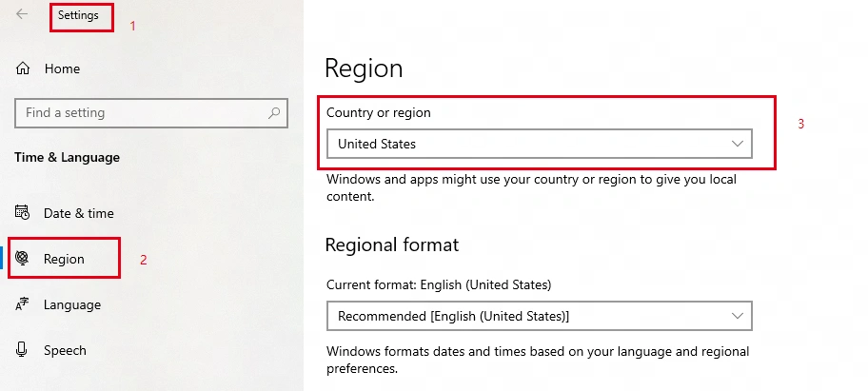Viewport: 868px width, 391px height.
Task: Click the Language characters icon
Action: [22, 304]
